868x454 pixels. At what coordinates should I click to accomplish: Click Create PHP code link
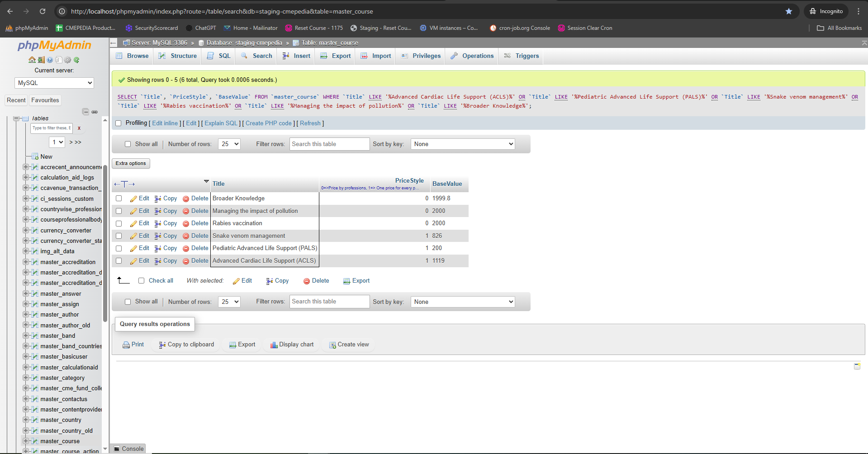coord(269,123)
